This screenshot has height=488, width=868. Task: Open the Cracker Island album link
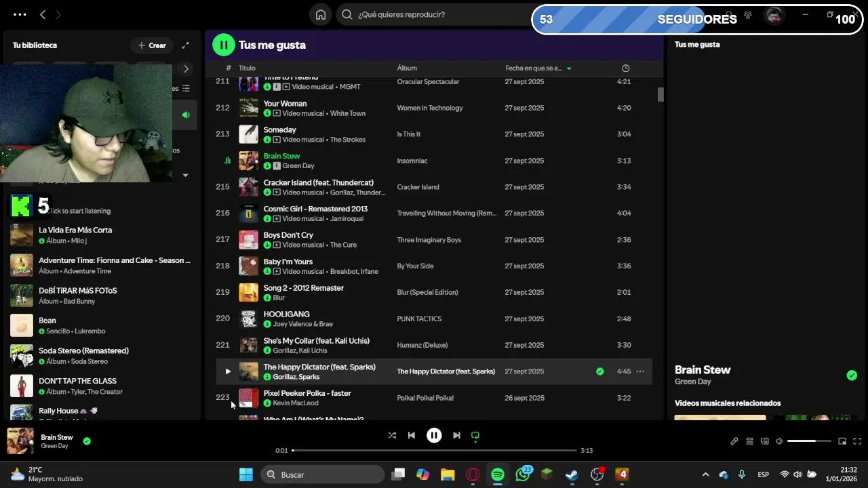(418, 187)
